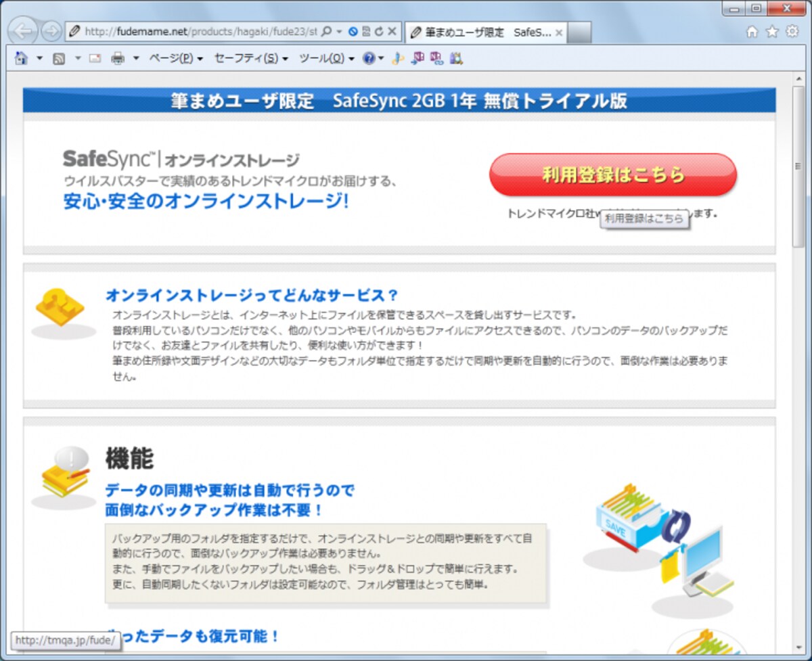This screenshot has height=661, width=812.
Task: Click the red 利用登録はこちら button
Action: point(613,175)
